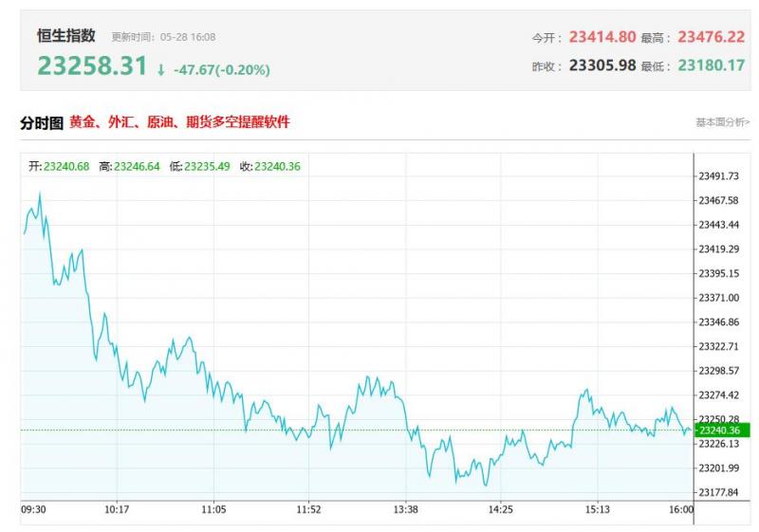
Task: Click the 昨收 label
Action: [546, 66]
